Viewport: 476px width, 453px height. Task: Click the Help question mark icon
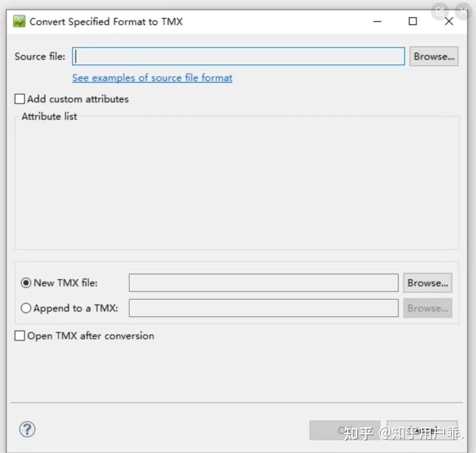27,429
